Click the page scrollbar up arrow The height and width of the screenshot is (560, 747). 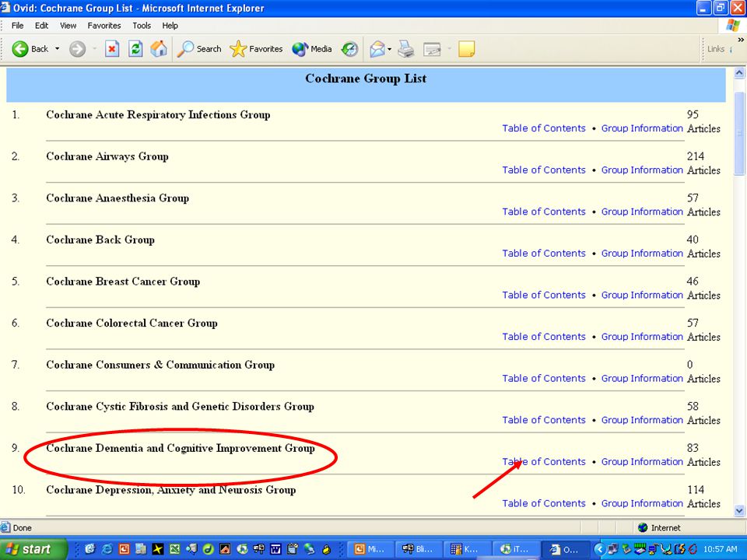click(739, 73)
